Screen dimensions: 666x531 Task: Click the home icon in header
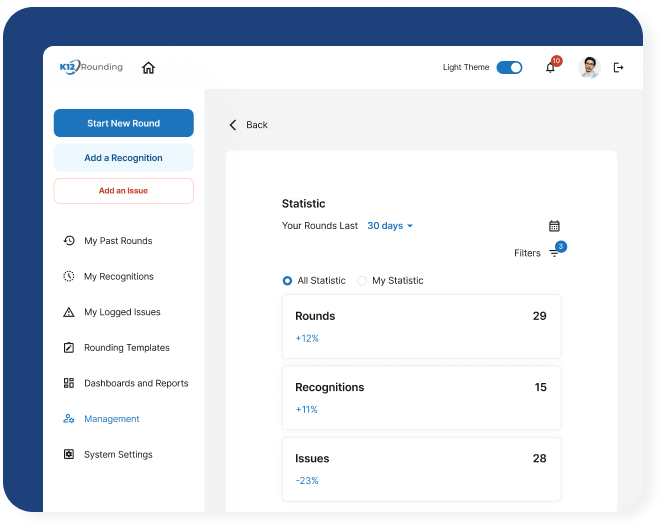[148, 68]
